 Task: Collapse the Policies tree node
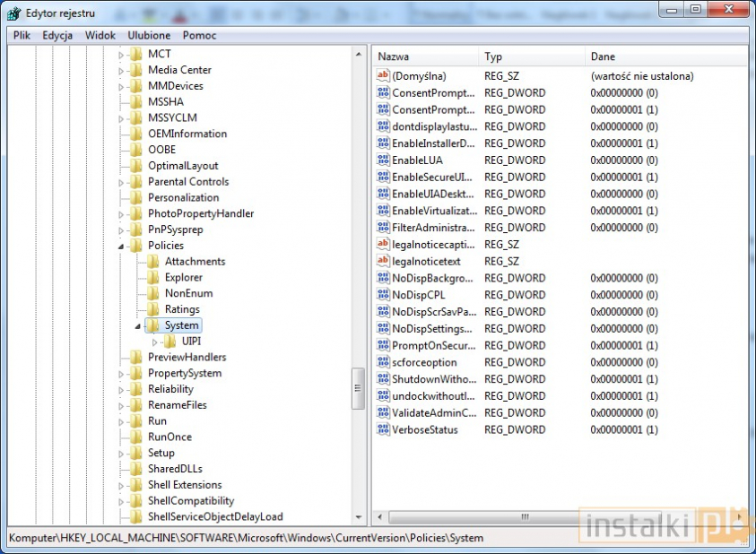click(x=122, y=246)
